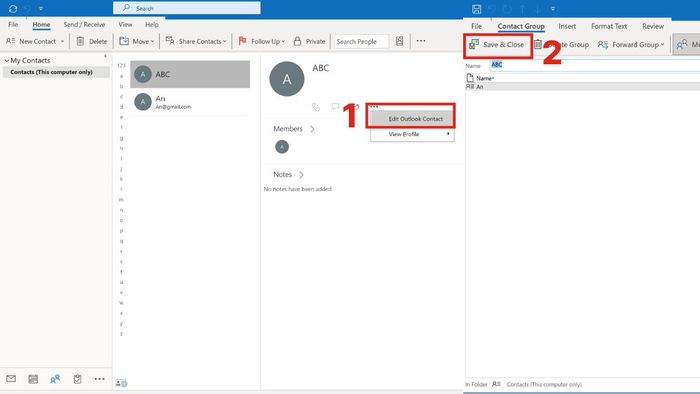Jump to 123 in alphabet index

coord(121,66)
